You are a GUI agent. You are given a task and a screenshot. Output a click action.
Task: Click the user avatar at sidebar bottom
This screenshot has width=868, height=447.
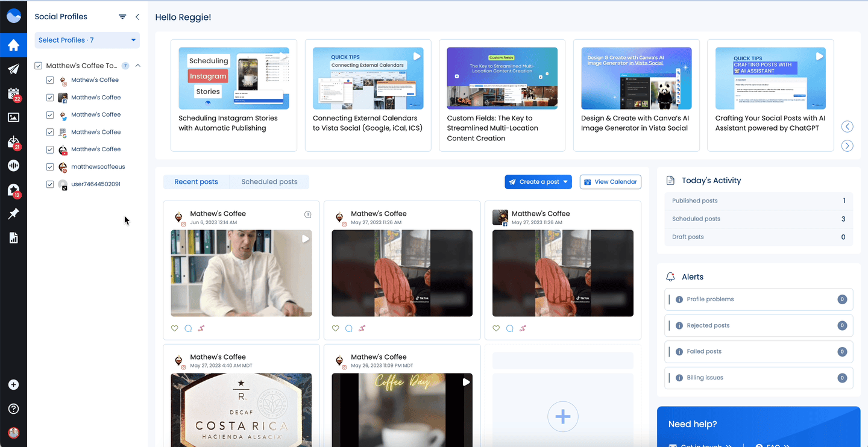coord(13,433)
